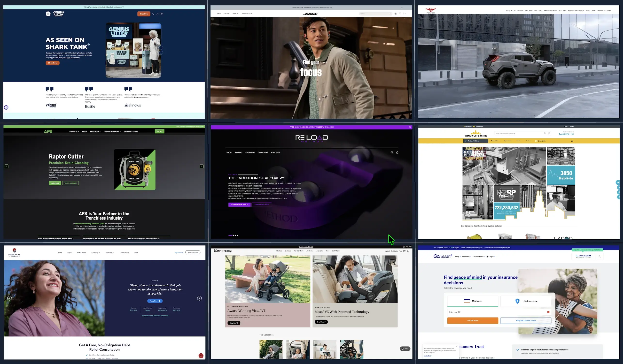
Task: Click Re Load Method search icon
Action: pyautogui.click(x=392, y=152)
